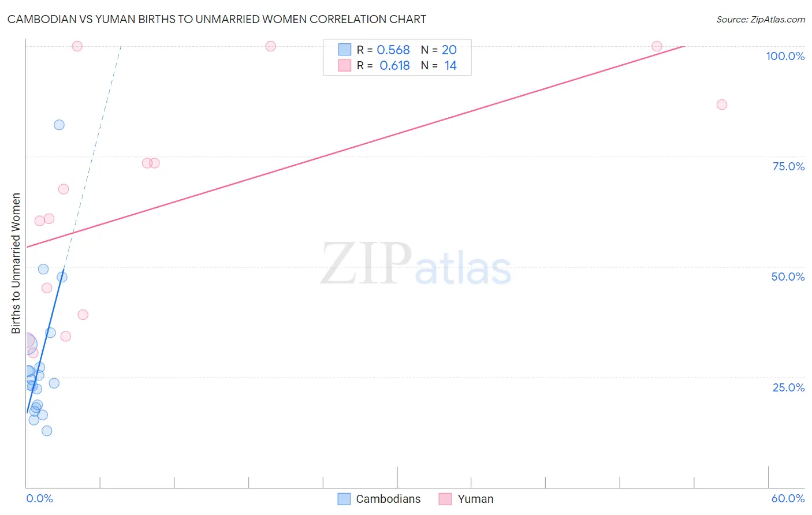Click the 100.0% y-axis tick label

point(785,56)
